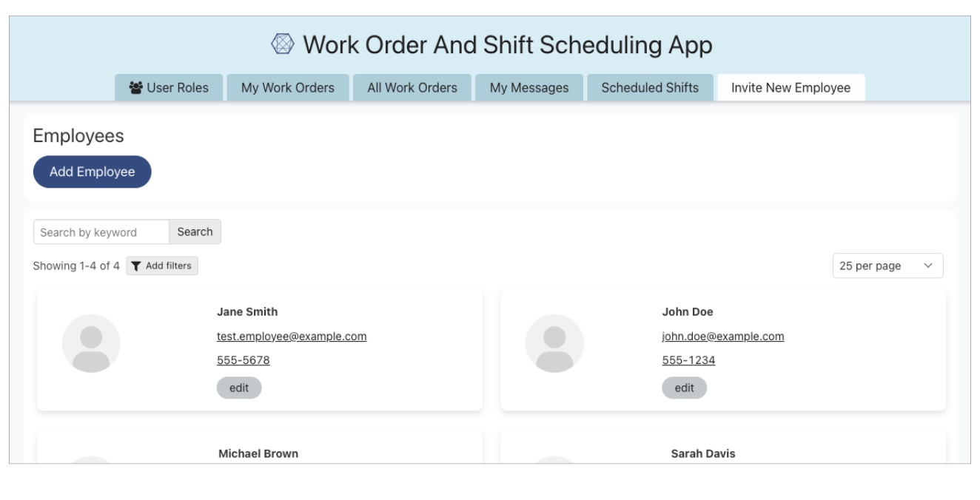Focus the Search by keyword field
Screen dimensions: 980x500
click(x=101, y=232)
